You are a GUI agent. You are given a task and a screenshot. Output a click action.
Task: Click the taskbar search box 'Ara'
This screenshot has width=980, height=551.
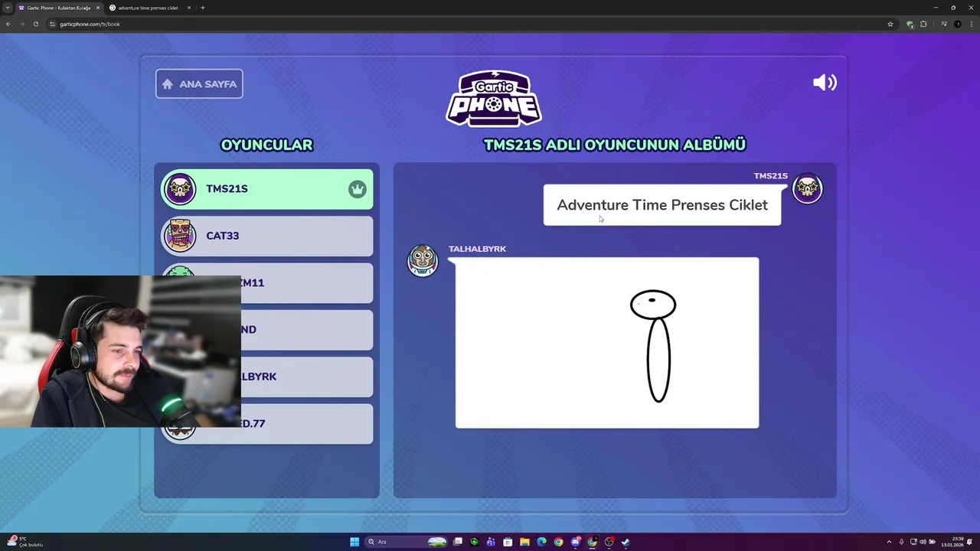pyautogui.click(x=406, y=542)
